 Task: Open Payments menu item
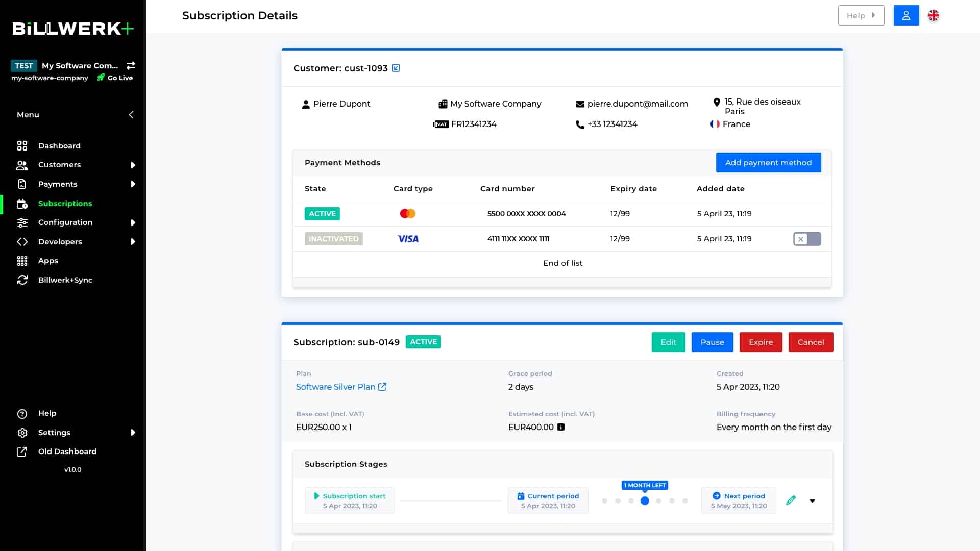[x=58, y=184]
